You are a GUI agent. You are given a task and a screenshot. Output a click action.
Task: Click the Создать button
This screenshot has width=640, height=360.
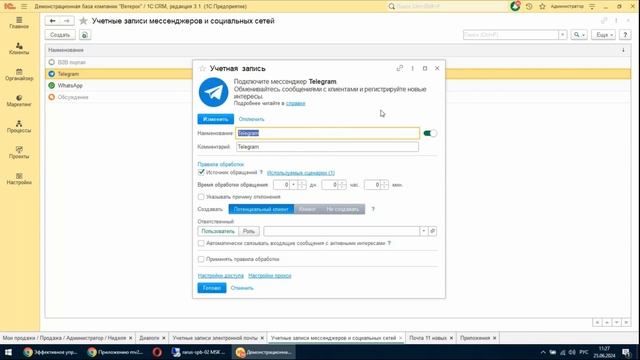(60, 35)
